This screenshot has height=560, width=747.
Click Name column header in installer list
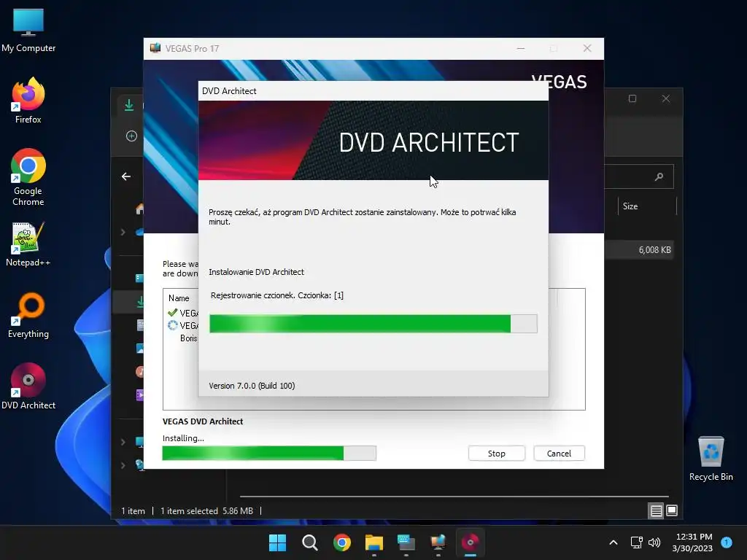point(179,298)
